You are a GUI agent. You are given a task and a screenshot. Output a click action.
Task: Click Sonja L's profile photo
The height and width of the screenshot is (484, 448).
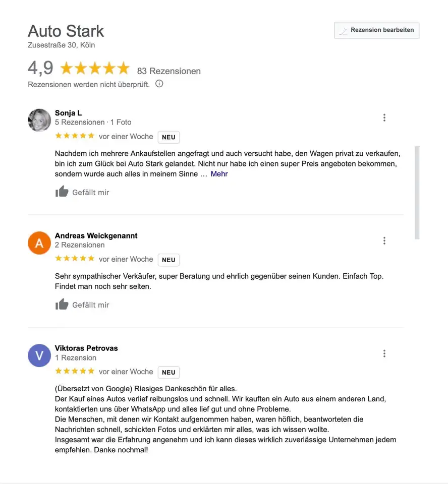tap(39, 120)
